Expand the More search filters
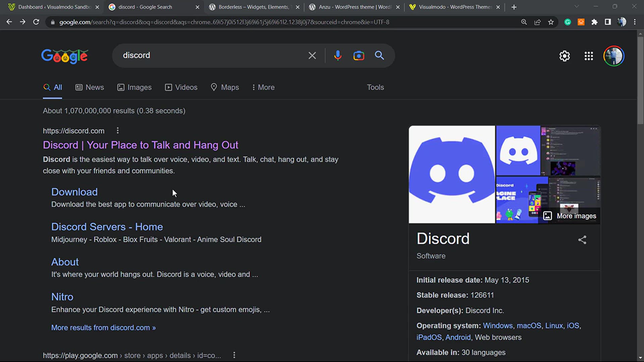Image resolution: width=644 pixels, height=362 pixels. click(263, 87)
